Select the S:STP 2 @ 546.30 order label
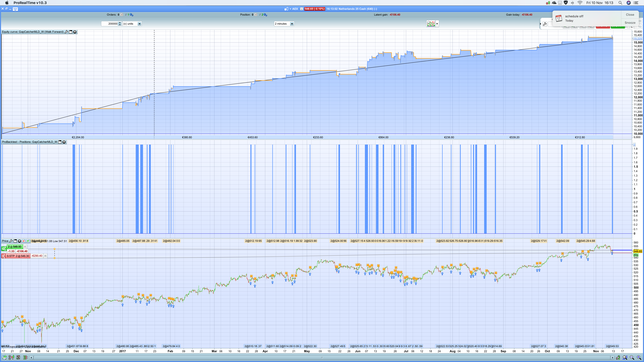Screen dimensions: 644x362 pyautogui.click(x=18, y=256)
